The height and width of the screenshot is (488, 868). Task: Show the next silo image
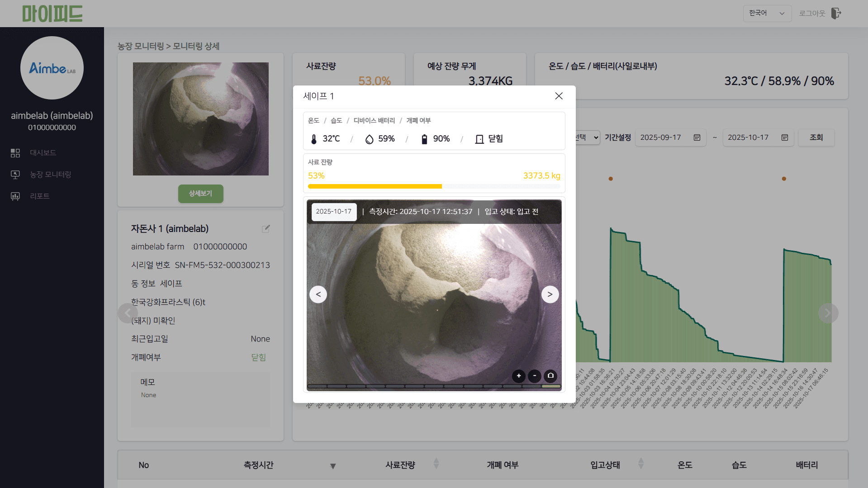pos(550,294)
